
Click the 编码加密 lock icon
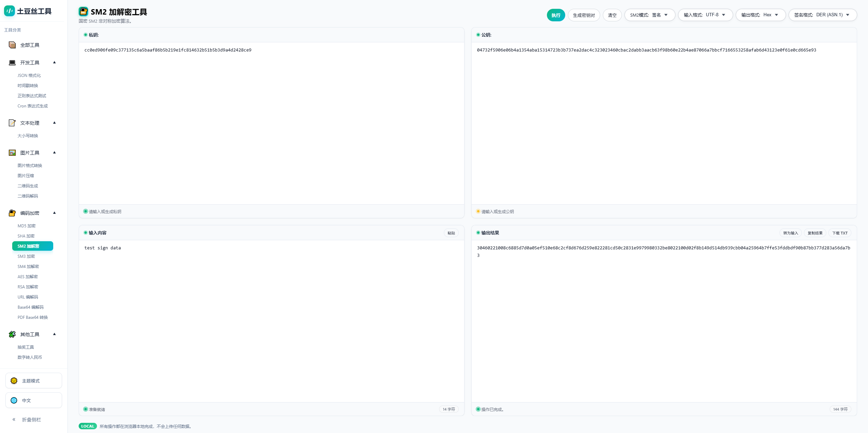tap(12, 213)
